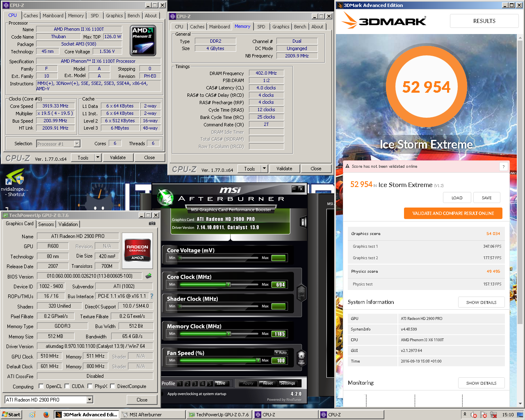525x420 pixels.
Task: Click the GPU-Z camera screenshot icon
Action: 152,224
